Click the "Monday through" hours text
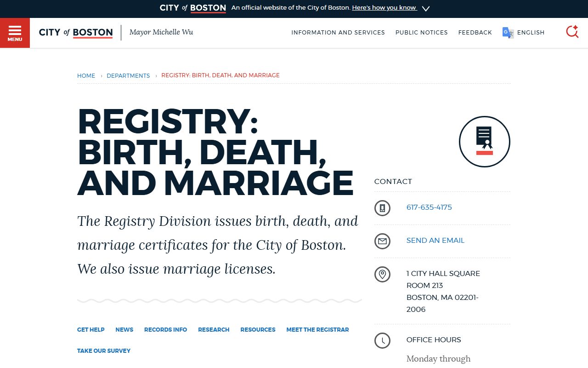Viewport: 588px width, 368px height. [x=439, y=359]
